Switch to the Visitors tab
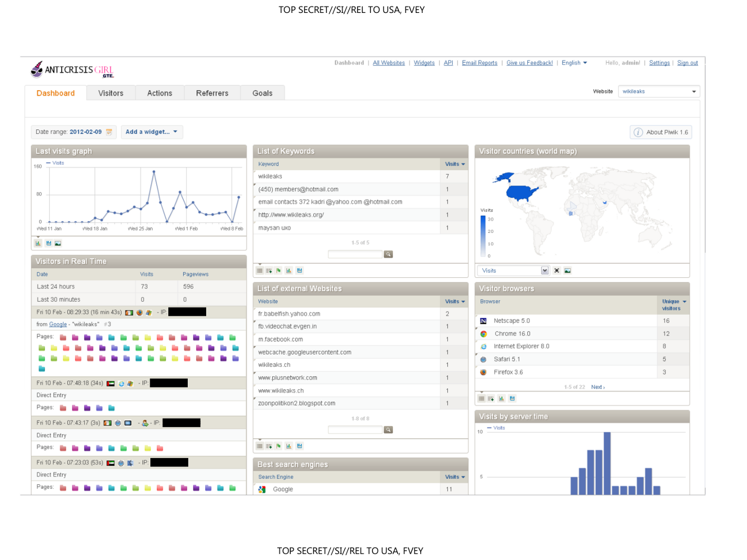Image resolution: width=747 pixels, height=560 pixels. [x=110, y=93]
